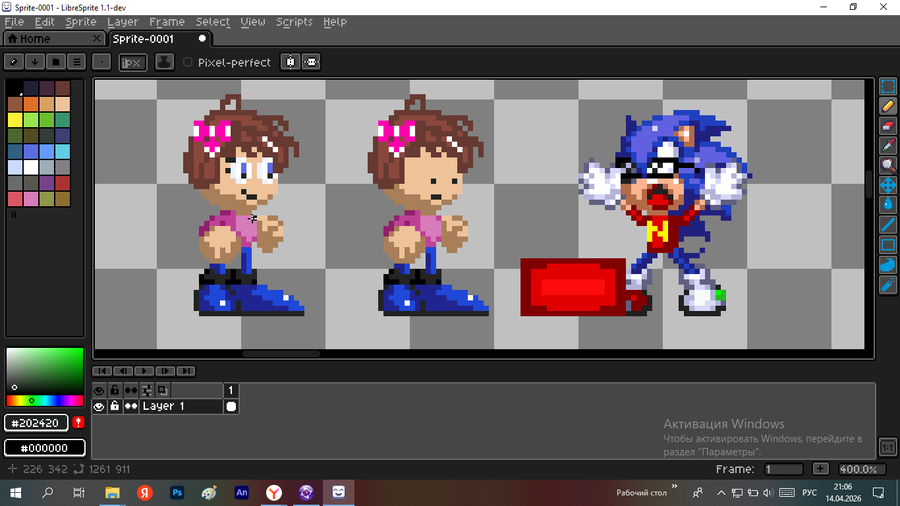Click the background color #000000 box
The width and height of the screenshot is (900, 506).
coord(45,448)
